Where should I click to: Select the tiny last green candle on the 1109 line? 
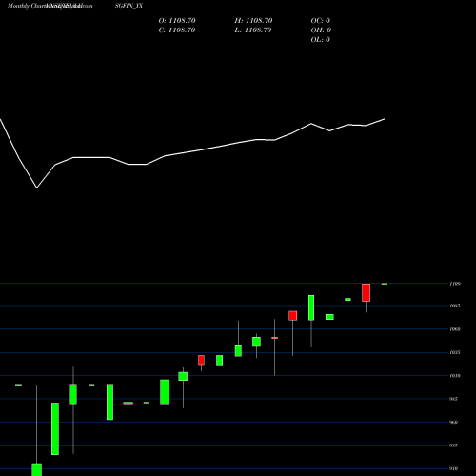385,284
